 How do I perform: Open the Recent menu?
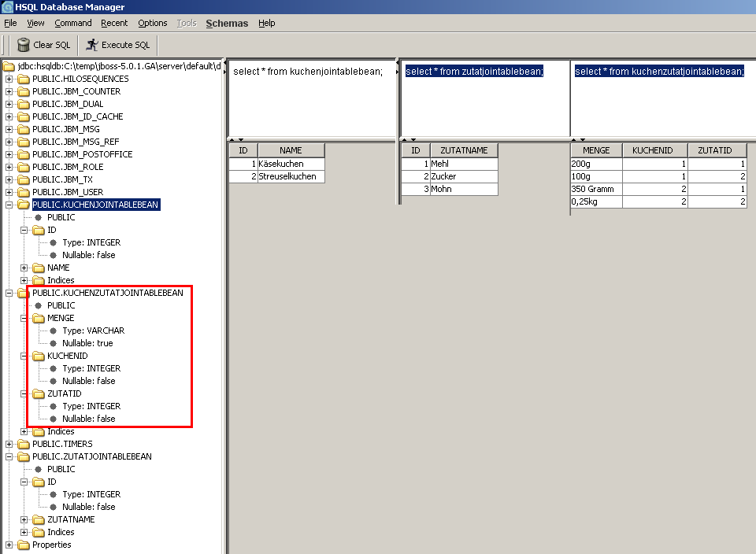pyautogui.click(x=114, y=23)
